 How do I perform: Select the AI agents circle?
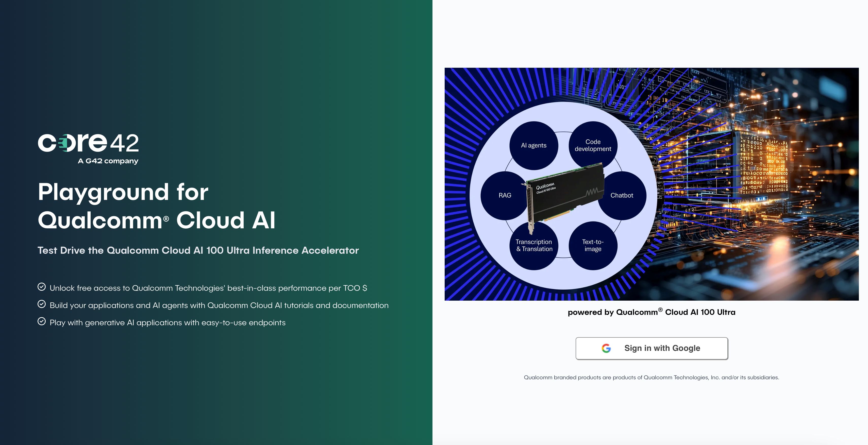534,146
